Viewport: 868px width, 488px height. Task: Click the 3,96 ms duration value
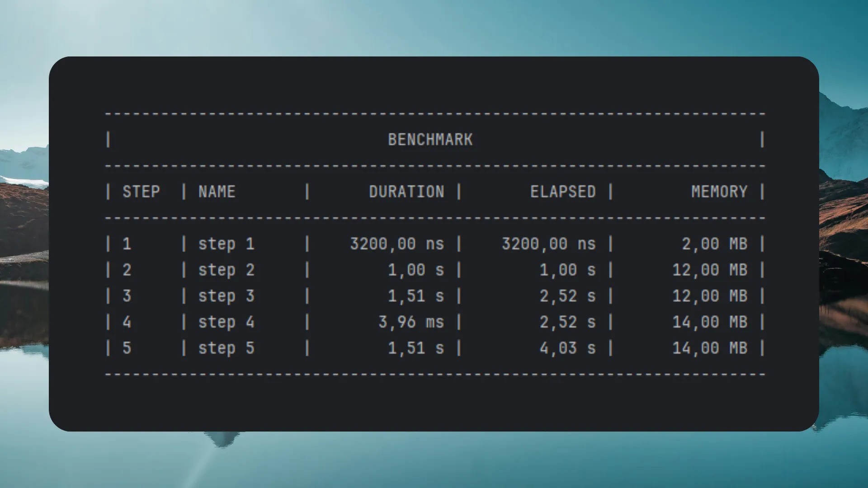(x=411, y=322)
